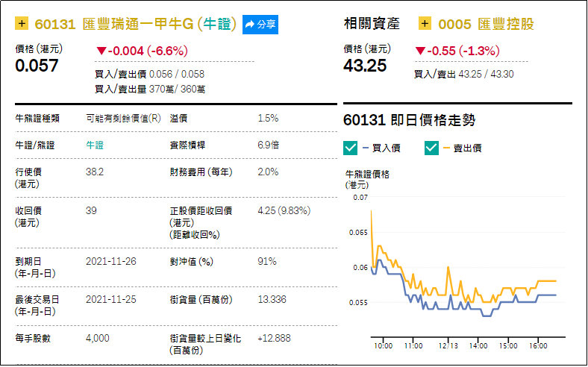Add warrant 60131 to watchlist with plus icon
Viewport: 588px width, 367px height.
coord(22,24)
